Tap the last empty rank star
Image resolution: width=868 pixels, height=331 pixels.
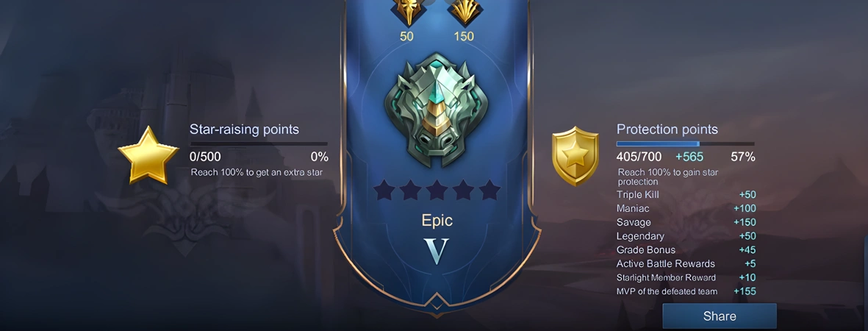click(489, 190)
